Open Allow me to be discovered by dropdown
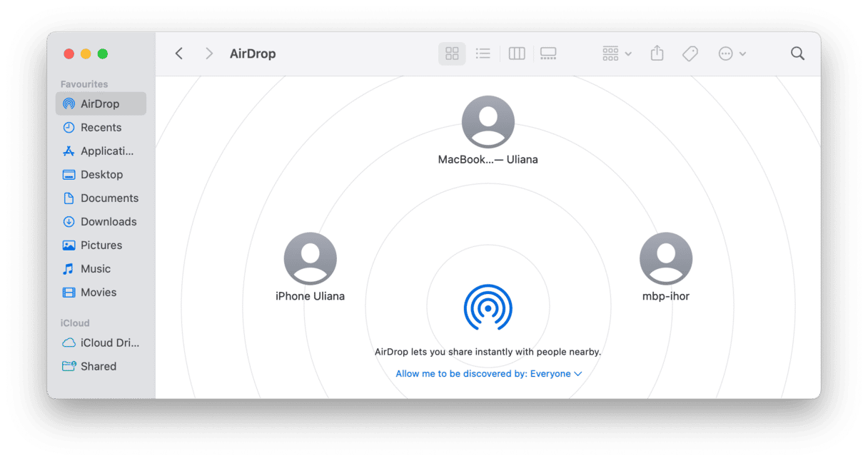This screenshot has height=461, width=868. tap(489, 373)
